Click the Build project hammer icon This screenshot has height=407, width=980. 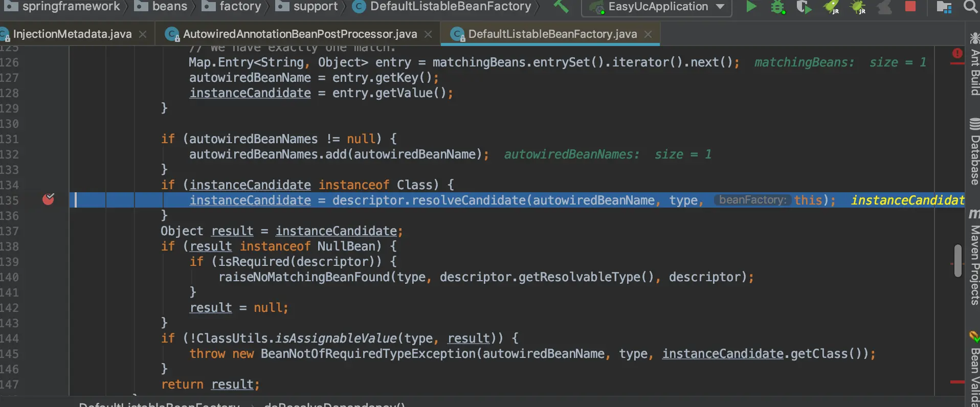[x=561, y=7]
